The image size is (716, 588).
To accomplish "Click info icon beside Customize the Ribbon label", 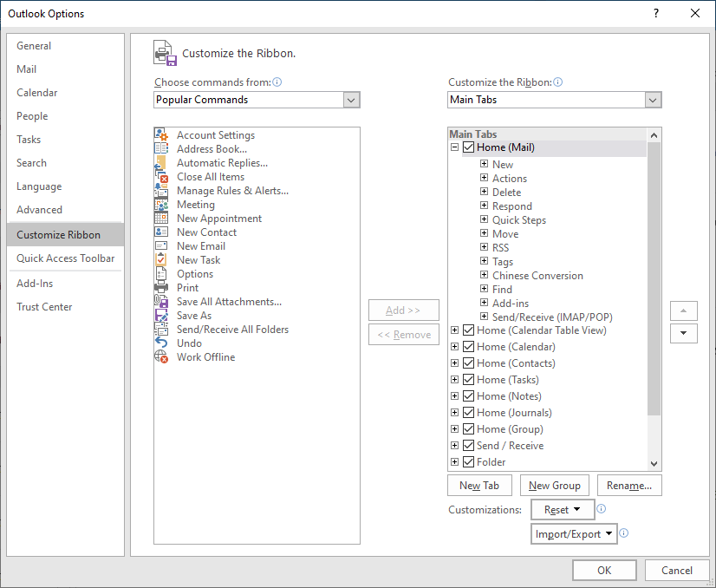I will 557,82.
